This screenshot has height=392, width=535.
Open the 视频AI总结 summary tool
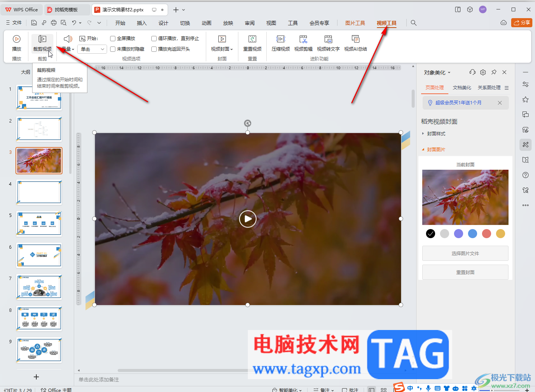pos(356,43)
